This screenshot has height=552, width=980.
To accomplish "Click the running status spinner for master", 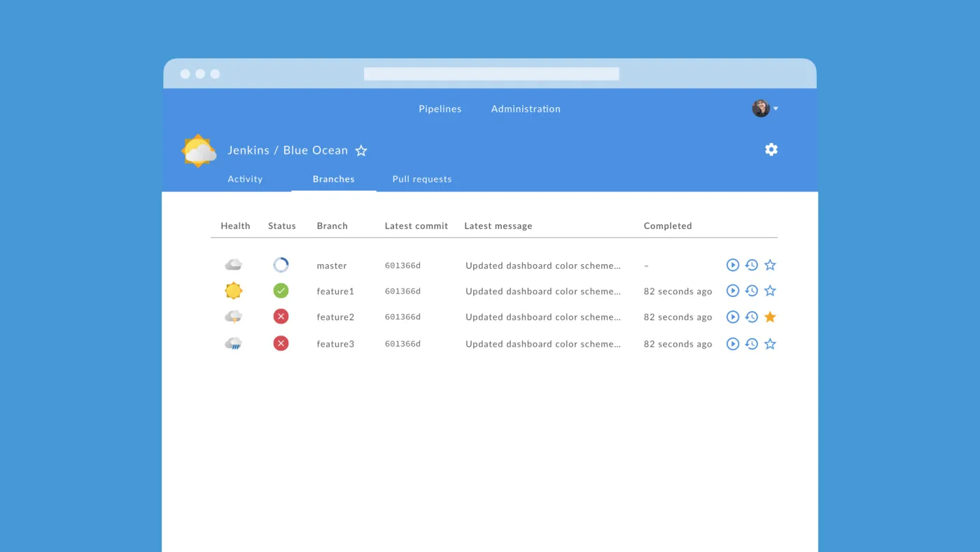I will pyautogui.click(x=281, y=265).
